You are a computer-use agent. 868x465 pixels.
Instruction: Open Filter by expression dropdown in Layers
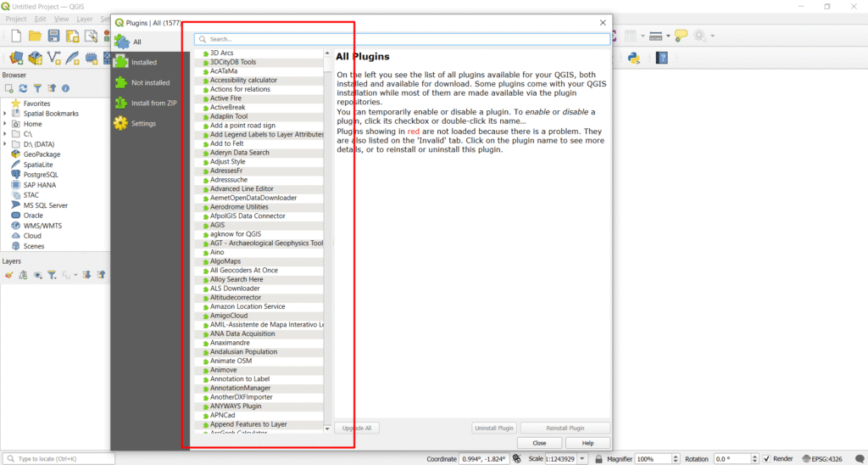point(75,275)
